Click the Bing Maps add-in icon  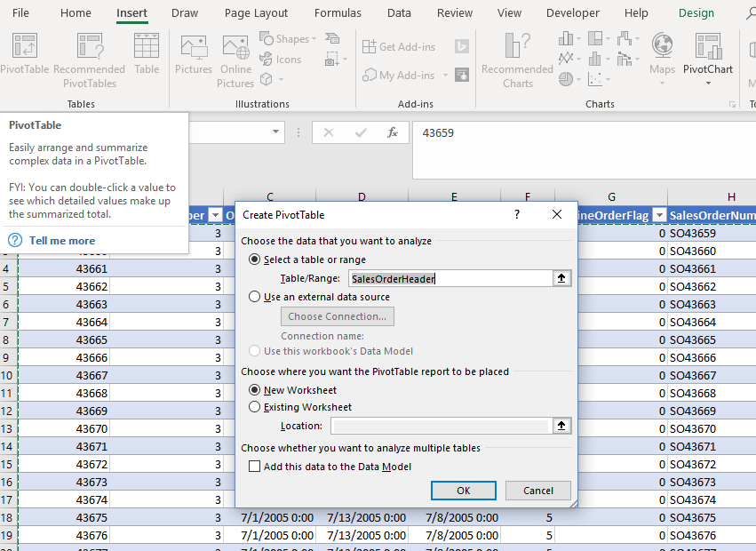(x=462, y=46)
